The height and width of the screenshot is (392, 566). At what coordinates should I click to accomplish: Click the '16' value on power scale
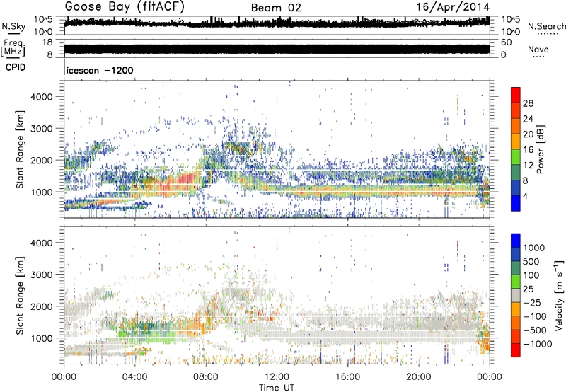pyautogui.click(x=528, y=150)
